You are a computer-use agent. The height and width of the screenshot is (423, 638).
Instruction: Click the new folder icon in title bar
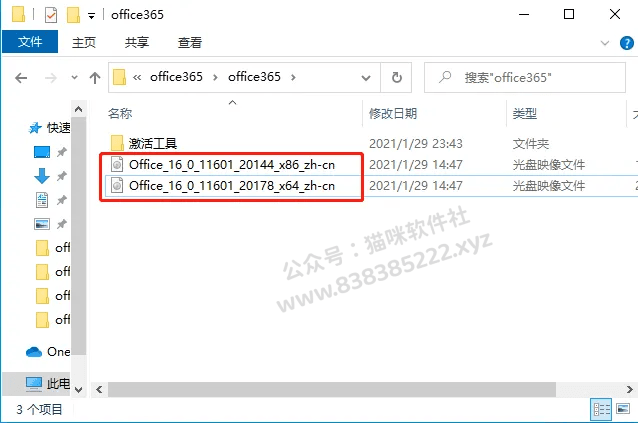(x=73, y=15)
